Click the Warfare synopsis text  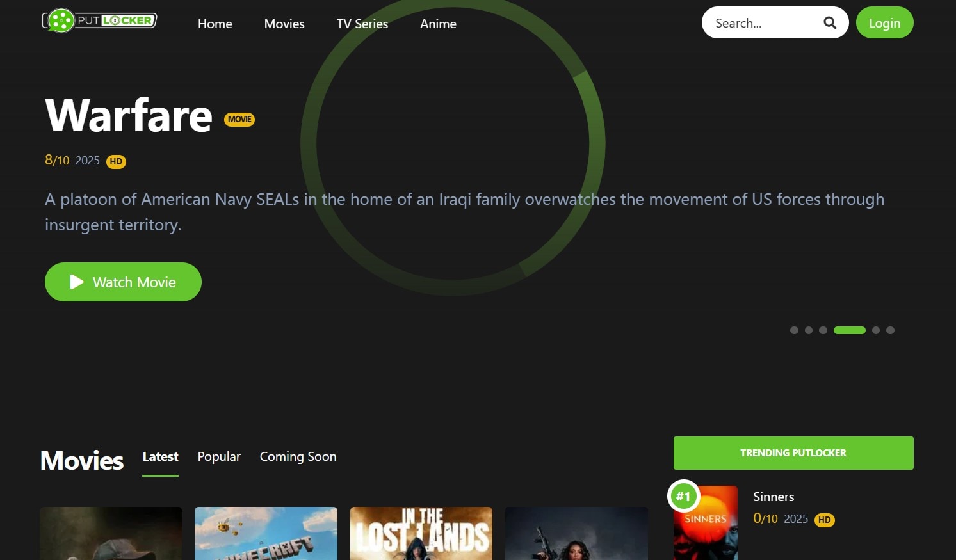[x=464, y=212]
